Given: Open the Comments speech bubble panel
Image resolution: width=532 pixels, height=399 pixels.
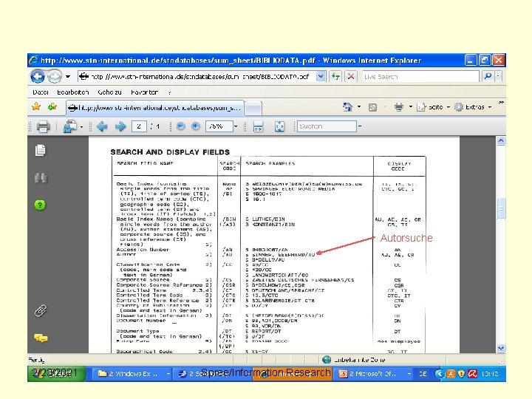Looking at the screenshot, I should [41, 338].
